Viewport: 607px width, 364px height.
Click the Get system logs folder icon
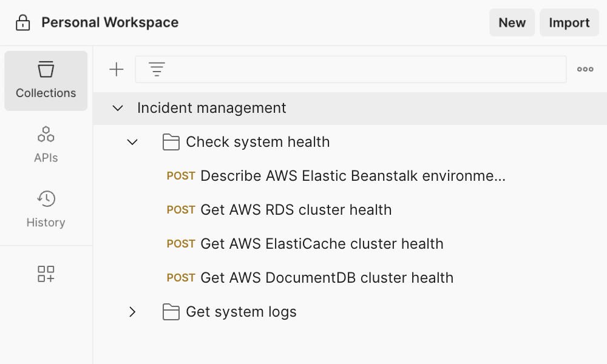tap(171, 312)
